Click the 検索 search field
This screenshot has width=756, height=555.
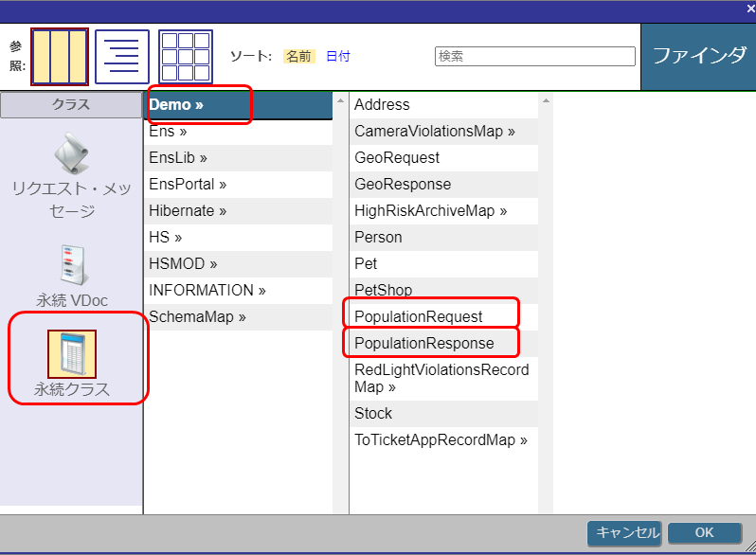click(x=534, y=57)
